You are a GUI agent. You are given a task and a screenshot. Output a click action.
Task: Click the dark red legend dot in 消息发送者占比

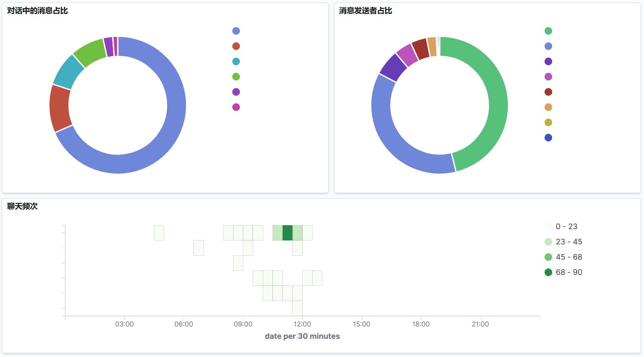tap(548, 92)
